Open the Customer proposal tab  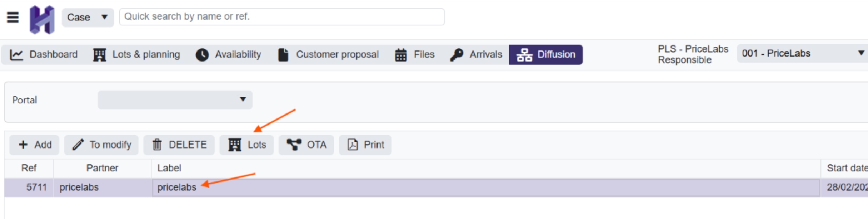point(328,55)
